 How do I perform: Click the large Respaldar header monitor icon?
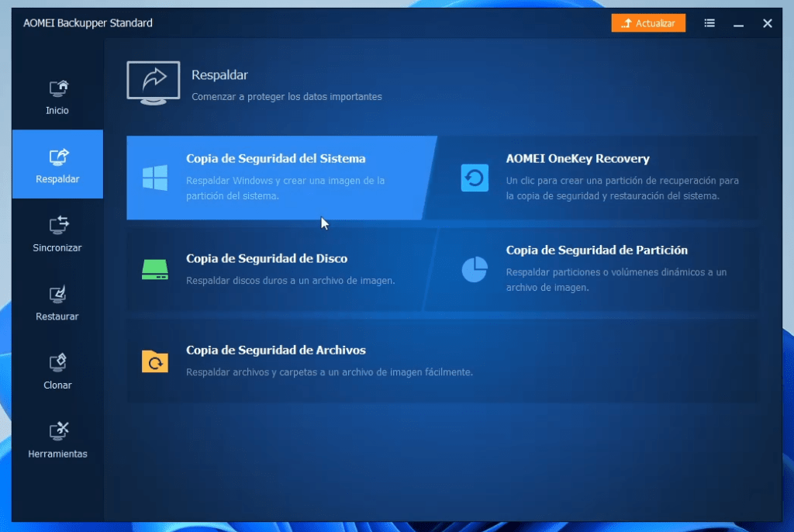[153, 84]
